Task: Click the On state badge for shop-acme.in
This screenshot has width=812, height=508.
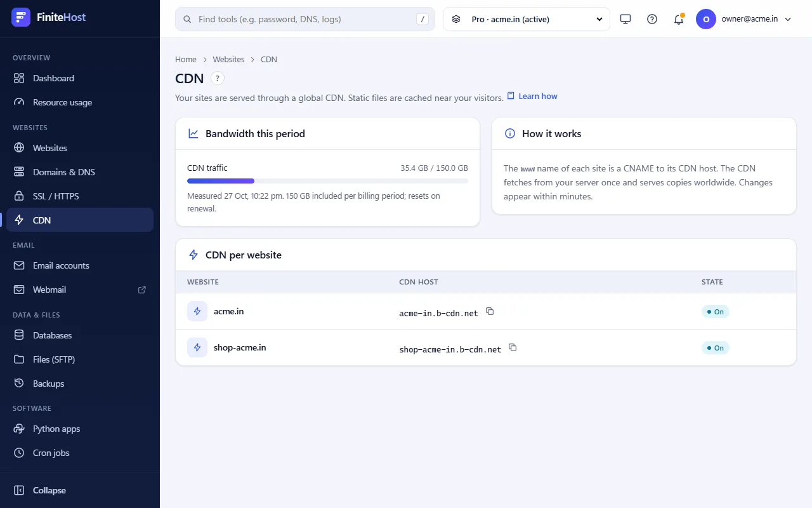Action: pos(715,348)
